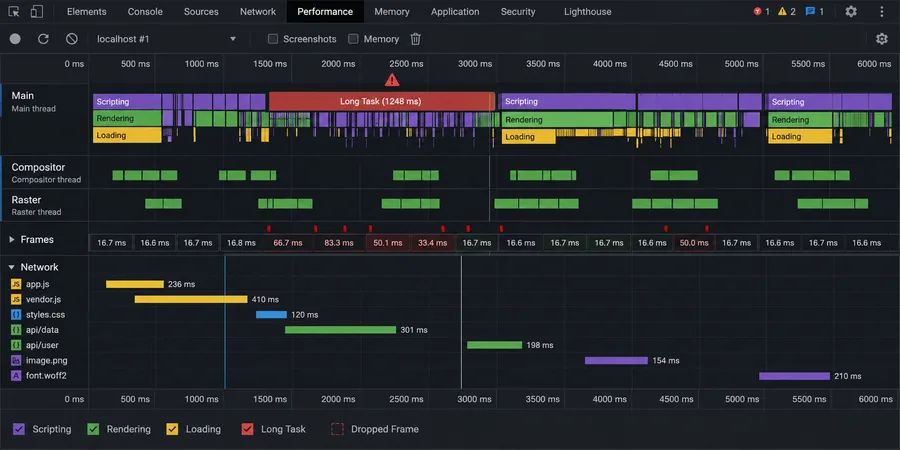
Task: Click the first yellow Loading block in Main
Action: 127,135
